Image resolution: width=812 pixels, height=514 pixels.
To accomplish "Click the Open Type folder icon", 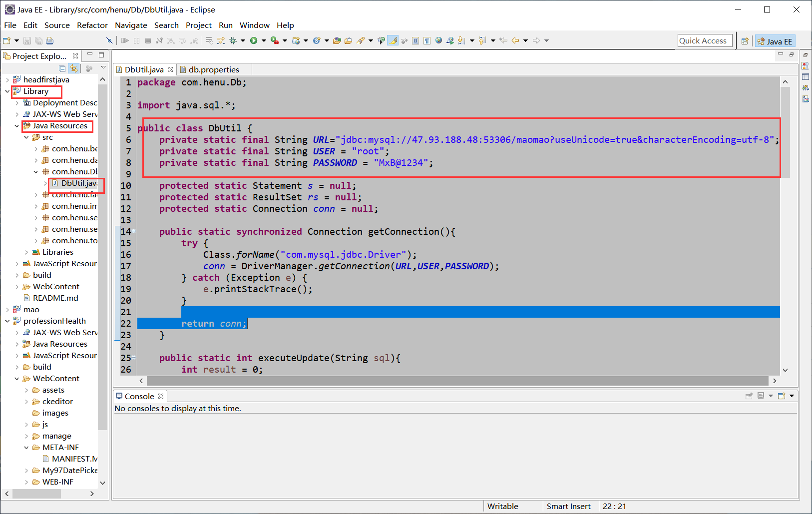I will pos(337,40).
